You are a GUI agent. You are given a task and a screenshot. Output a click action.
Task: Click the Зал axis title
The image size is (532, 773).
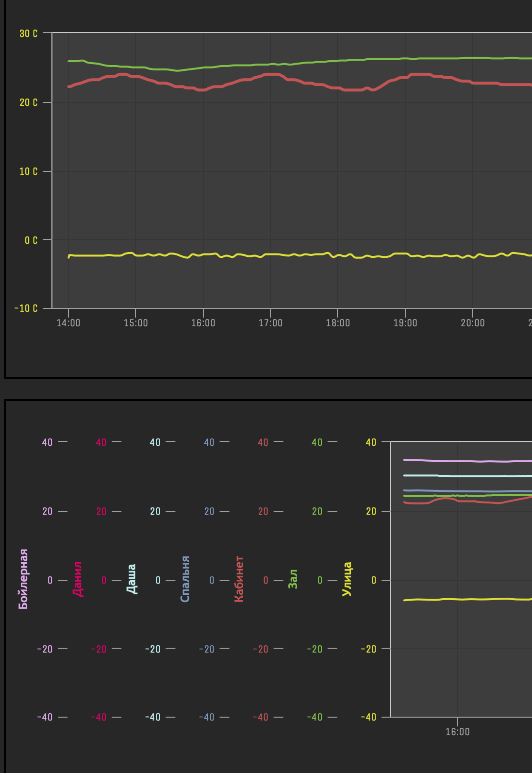coord(293,579)
